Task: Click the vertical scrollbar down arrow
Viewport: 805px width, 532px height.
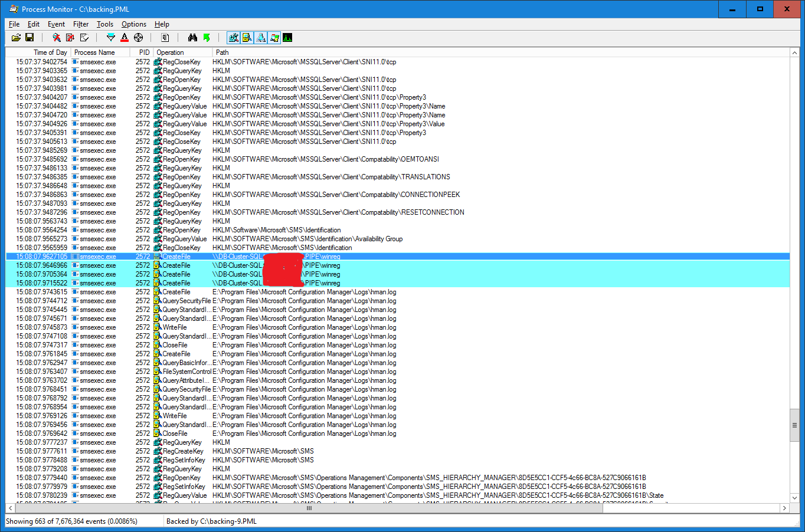Action: coord(794,498)
